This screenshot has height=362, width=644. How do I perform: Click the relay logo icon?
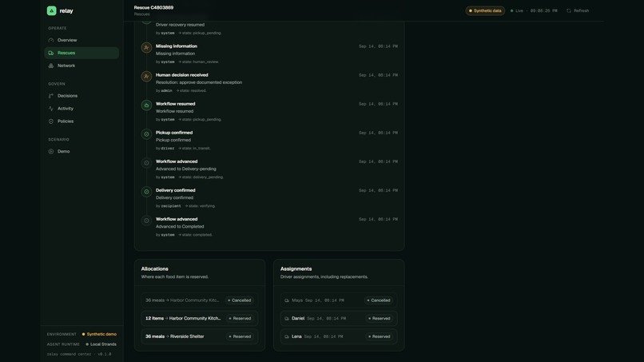click(x=51, y=10)
